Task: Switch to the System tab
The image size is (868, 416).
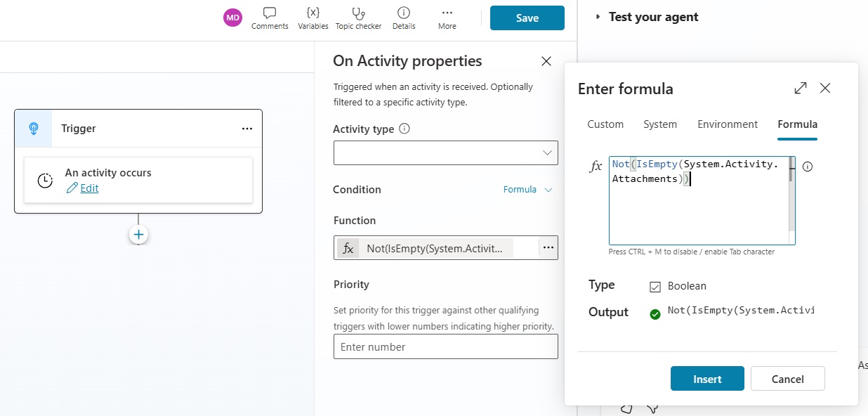Action: (x=660, y=124)
